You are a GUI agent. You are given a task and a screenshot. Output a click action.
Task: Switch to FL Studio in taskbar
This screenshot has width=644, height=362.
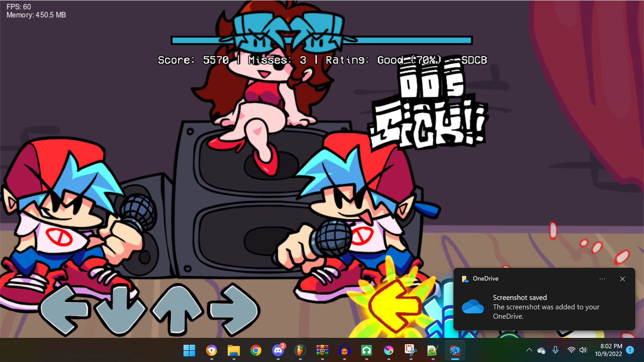coord(300,351)
